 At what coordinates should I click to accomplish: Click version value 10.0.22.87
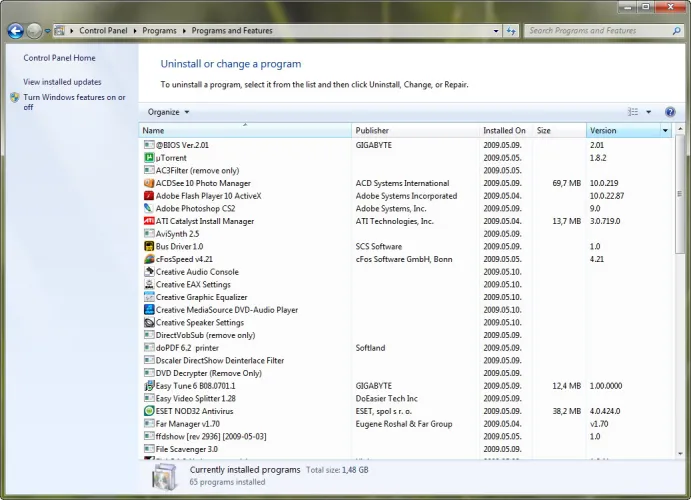[x=607, y=196]
